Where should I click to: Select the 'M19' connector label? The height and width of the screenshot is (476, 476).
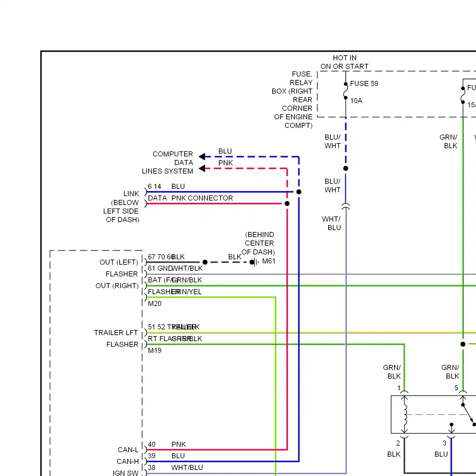(x=155, y=350)
